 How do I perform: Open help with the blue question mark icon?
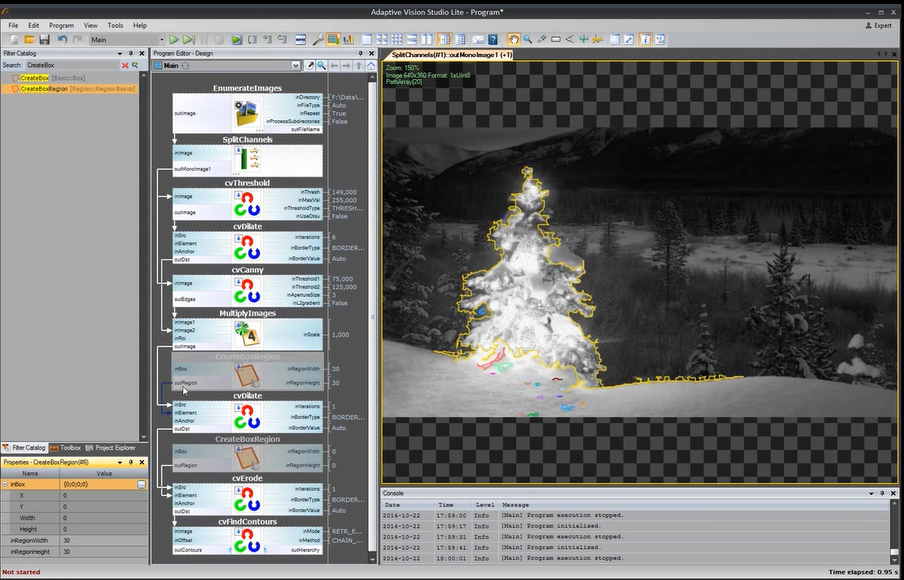[493, 40]
